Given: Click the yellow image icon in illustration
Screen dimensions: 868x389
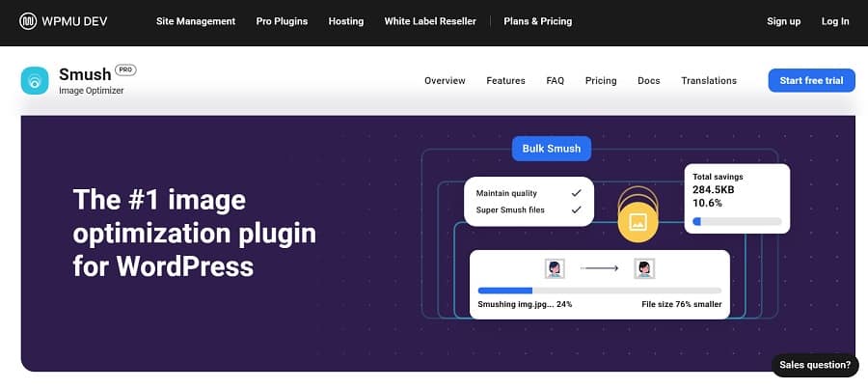Looking at the screenshot, I should 637,223.
